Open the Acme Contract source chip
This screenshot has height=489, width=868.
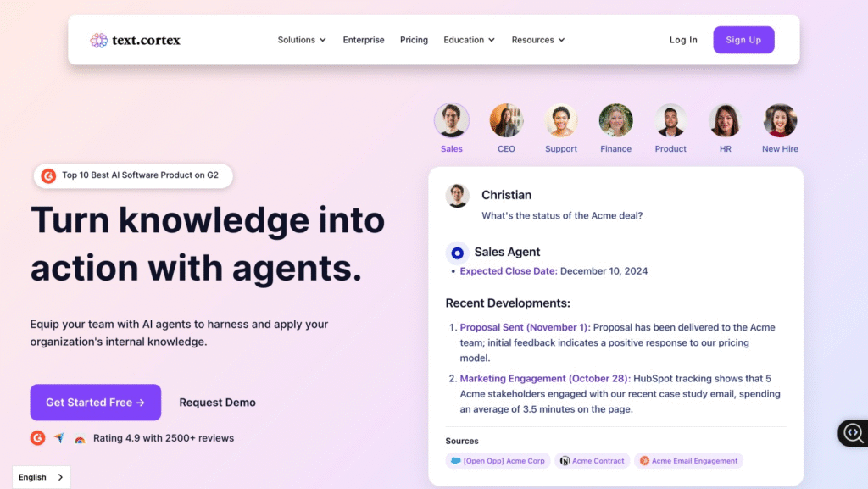click(x=593, y=461)
